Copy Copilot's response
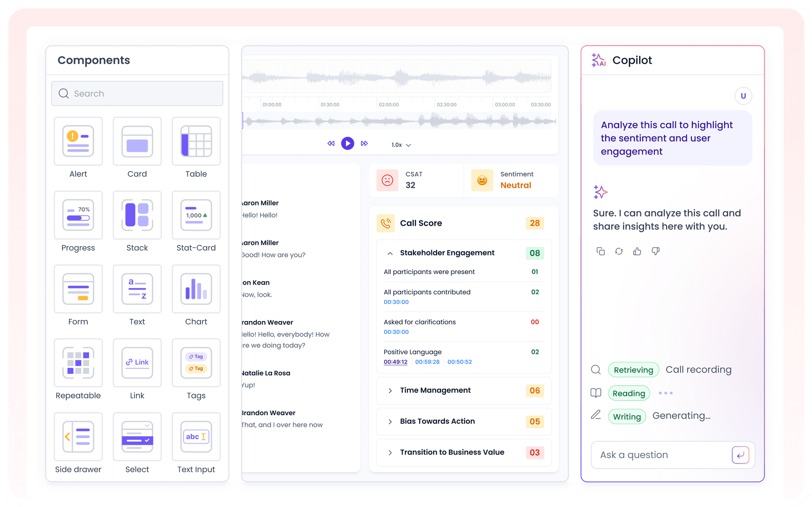The width and height of the screenshot is (812, 507). coord(601,251)
